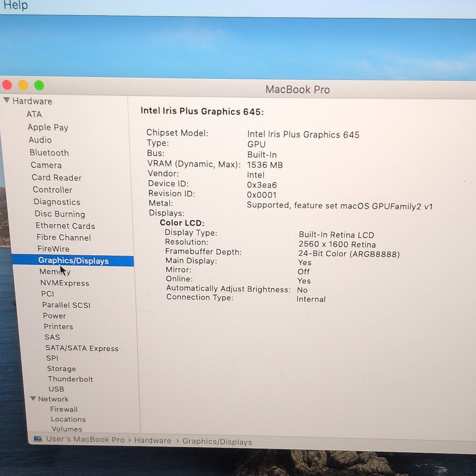Open SATA/SATA Express entry

82,348
